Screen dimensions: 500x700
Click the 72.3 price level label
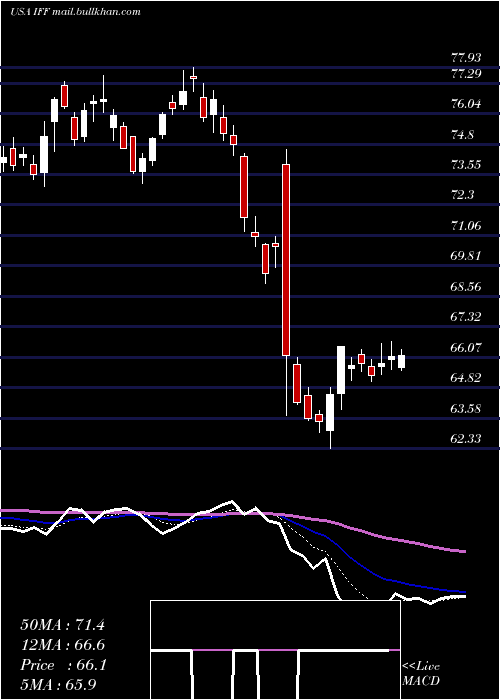(462, 195)
